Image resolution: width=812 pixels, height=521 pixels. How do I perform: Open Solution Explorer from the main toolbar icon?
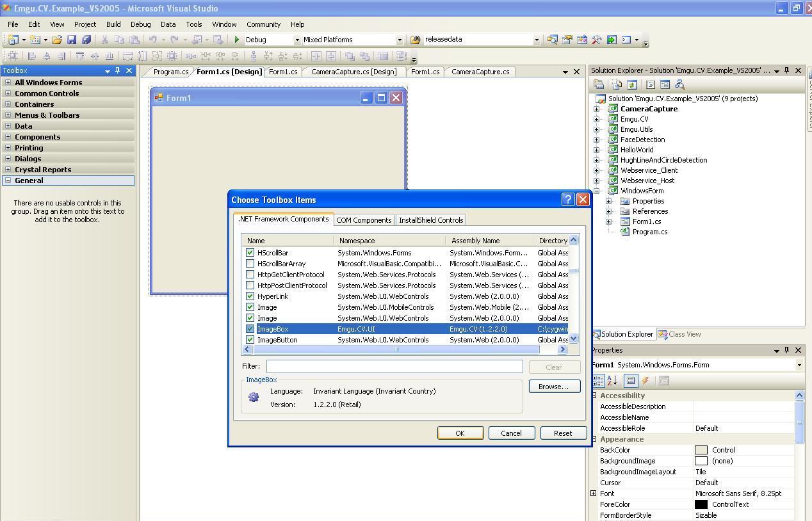(553, 40)
